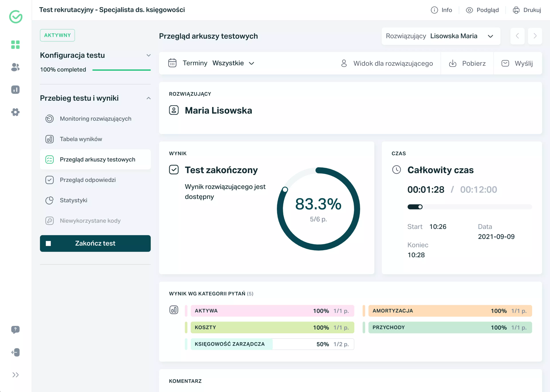Open the bar chart results icon in sidebar
Image resolution: width=550 pixels, height=392 pixels.
(x=15, y=90)
